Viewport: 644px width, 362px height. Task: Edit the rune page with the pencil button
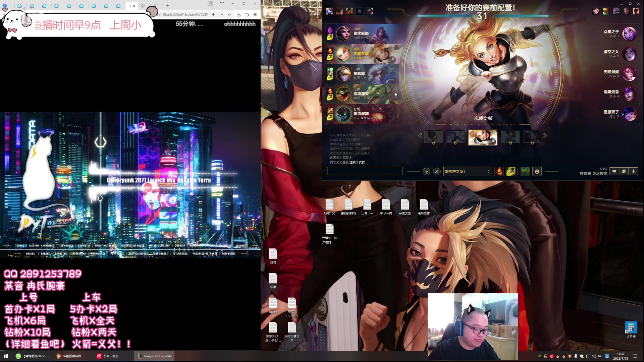[437, 172]
